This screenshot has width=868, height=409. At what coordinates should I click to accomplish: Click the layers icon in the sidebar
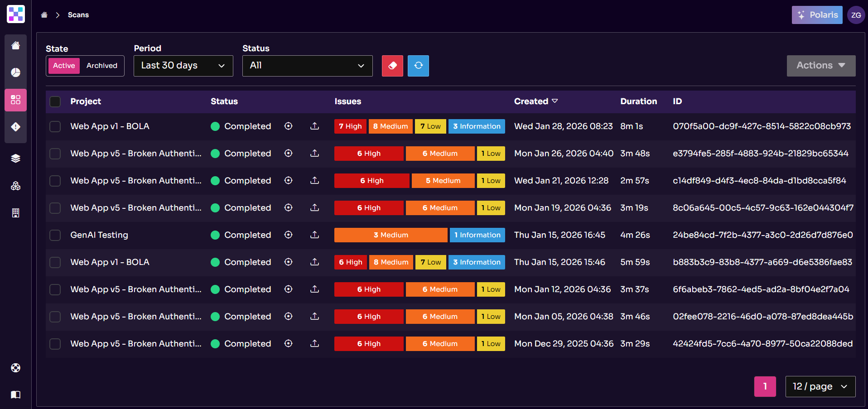[15, 159]
